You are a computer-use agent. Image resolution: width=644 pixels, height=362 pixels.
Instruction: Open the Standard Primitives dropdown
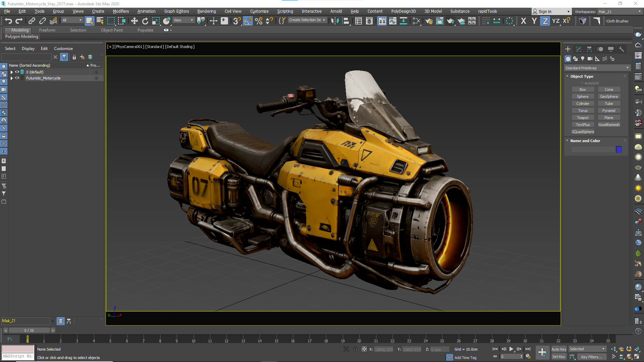click(x=597, y=68)
